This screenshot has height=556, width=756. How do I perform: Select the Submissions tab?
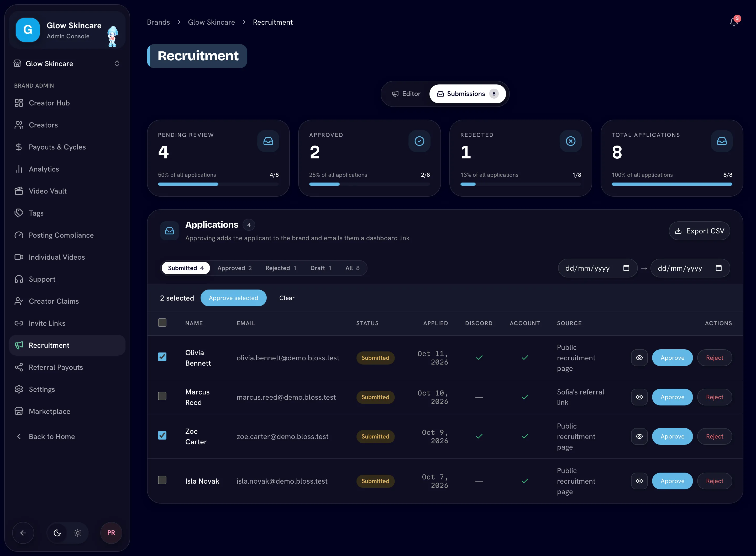[467, 94]
